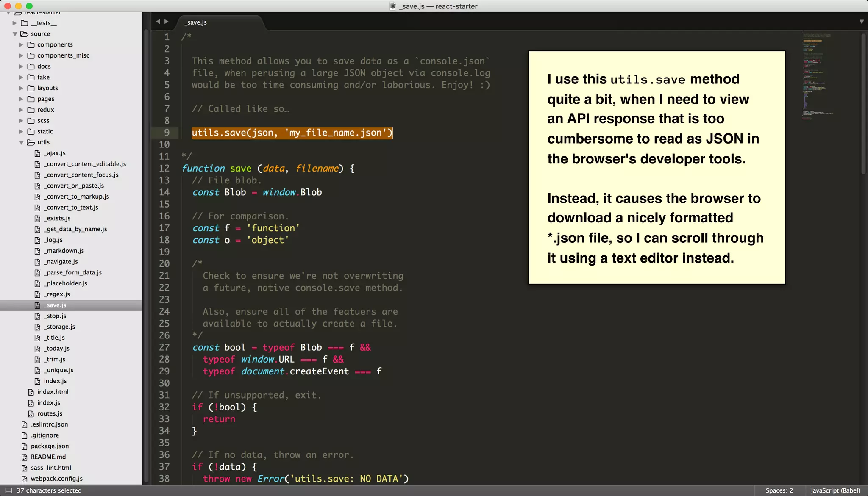Expand the redux folder arrow
This screenshot has width=868, height=496.
point(21,110)
